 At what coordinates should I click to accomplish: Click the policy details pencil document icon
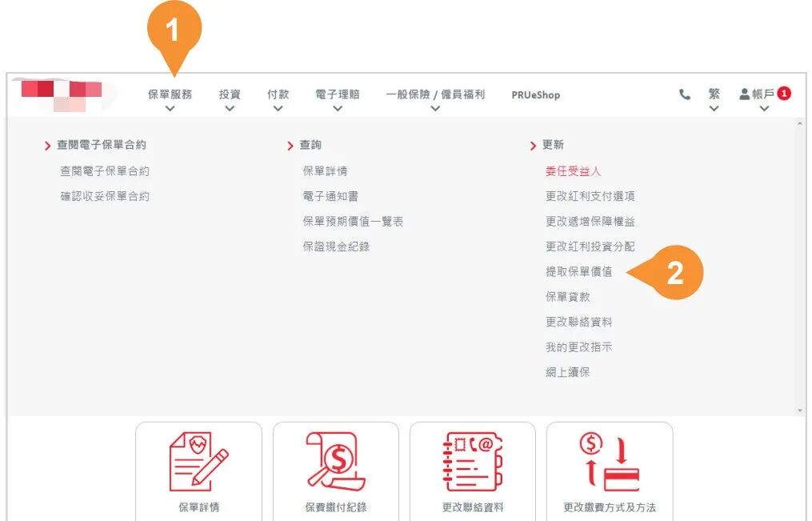pos(198,461)
